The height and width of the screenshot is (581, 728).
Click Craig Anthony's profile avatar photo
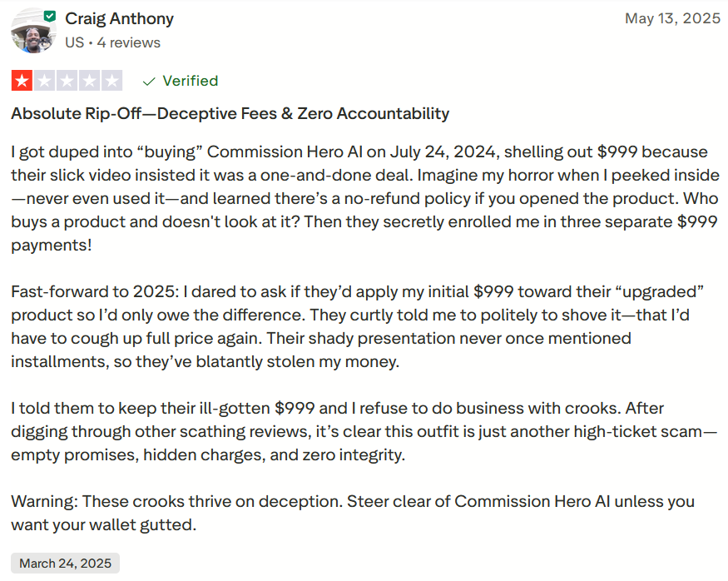click(x=32, y=33)
